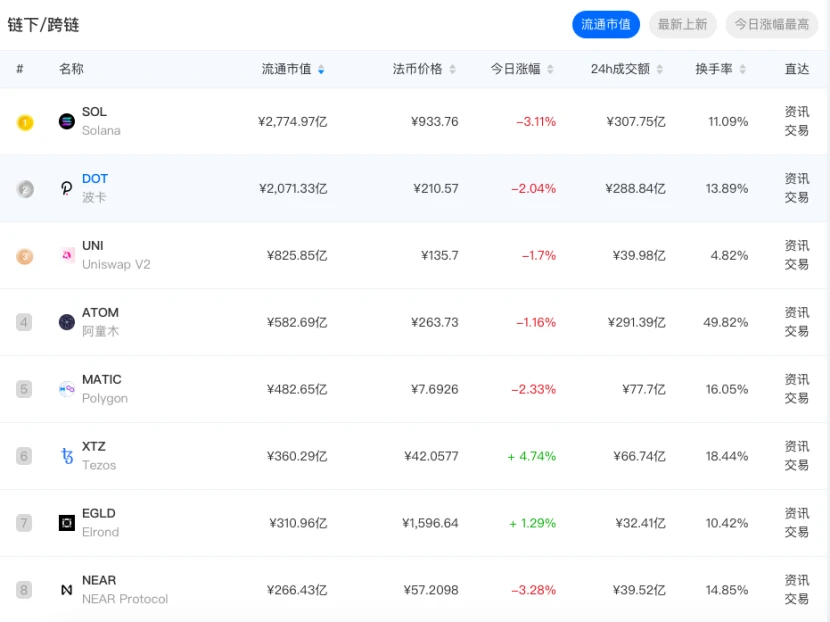
Task: Click the MATIC coin name
Action: (x=102, y=380)
